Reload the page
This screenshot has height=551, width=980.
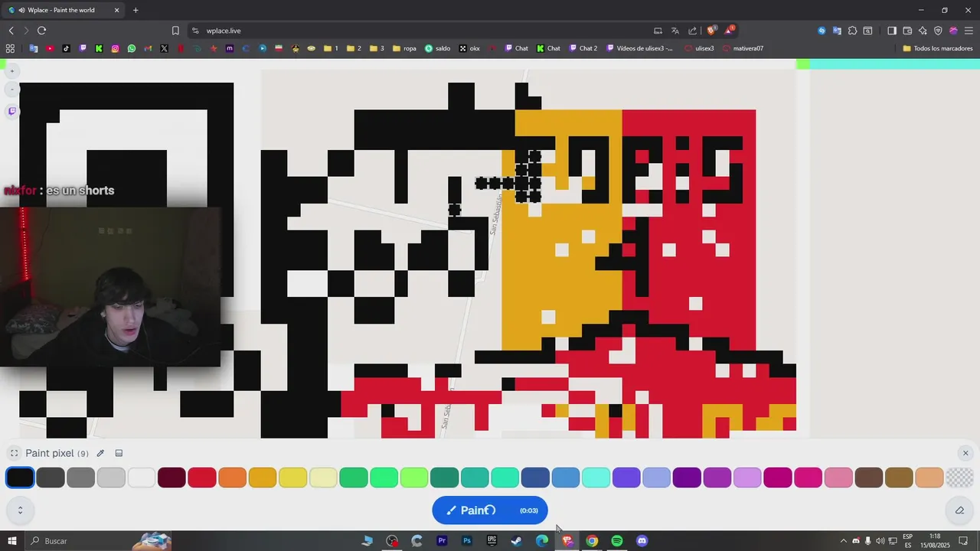tap(41, 31)
